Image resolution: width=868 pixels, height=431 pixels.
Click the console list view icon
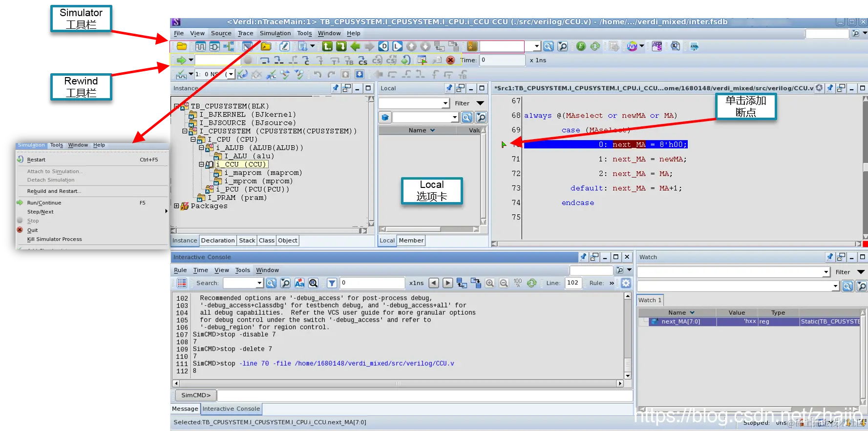click(182, 283)
